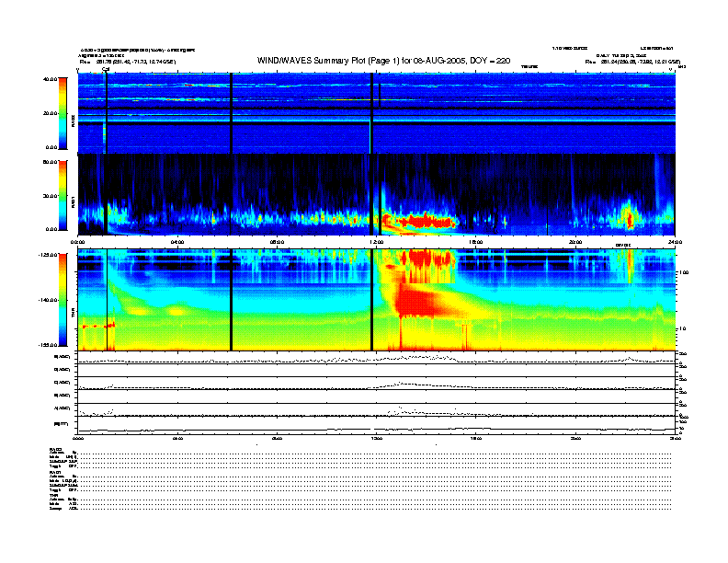The height and width of the screenshot is (563, 728).
Task: Click the rotated RAD2 axis label
Action: pos(73,121)
